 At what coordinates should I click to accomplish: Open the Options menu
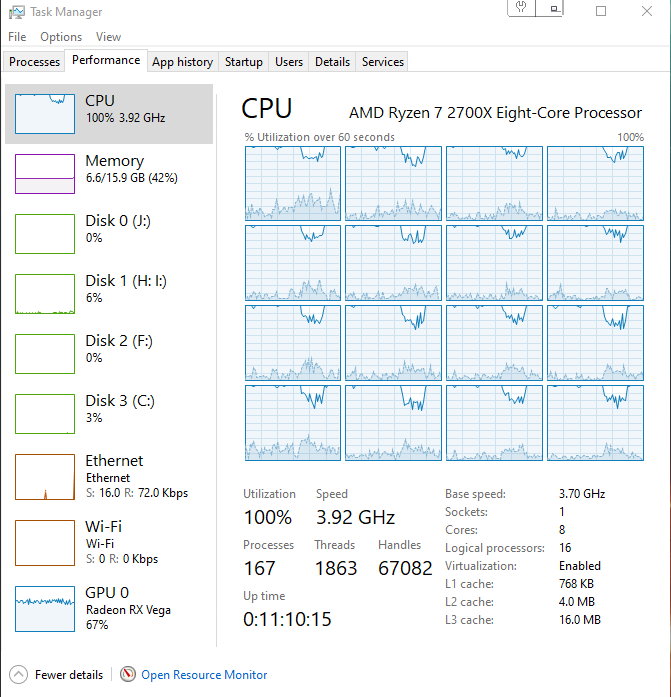point(61,37)
